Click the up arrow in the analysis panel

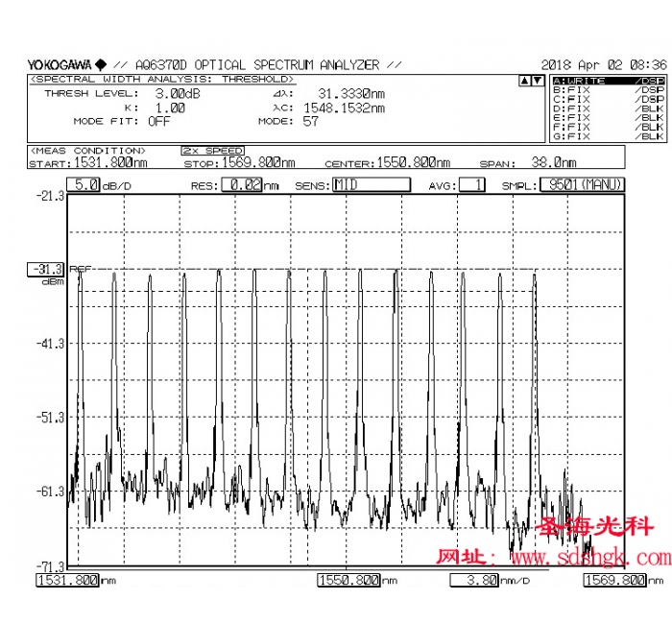[x=523, y=81]
